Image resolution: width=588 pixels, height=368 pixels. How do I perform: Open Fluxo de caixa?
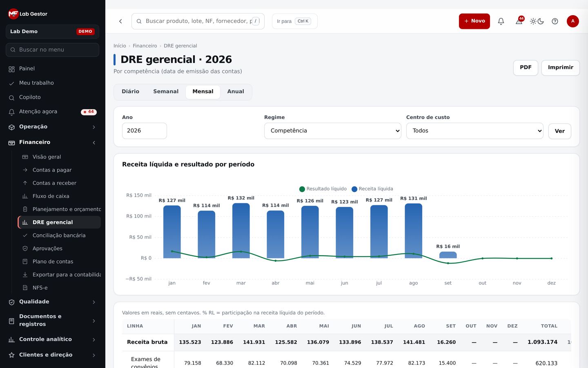click(x=60, y=196)
